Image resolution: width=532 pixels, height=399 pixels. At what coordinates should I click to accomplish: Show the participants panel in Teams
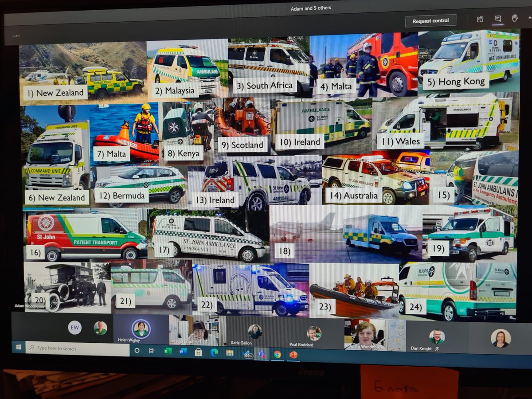click(480, 19)
